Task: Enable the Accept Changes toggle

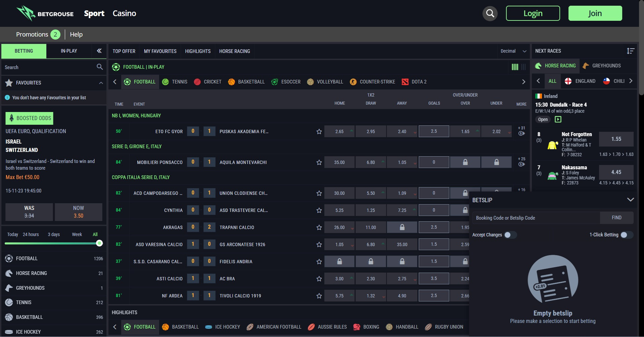Action: [x=510, y=235]
